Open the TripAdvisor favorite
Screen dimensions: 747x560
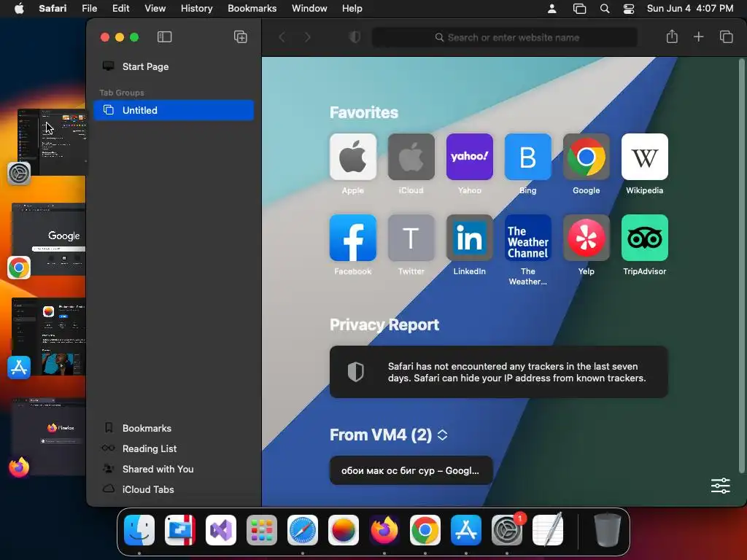tap(645, 238)
